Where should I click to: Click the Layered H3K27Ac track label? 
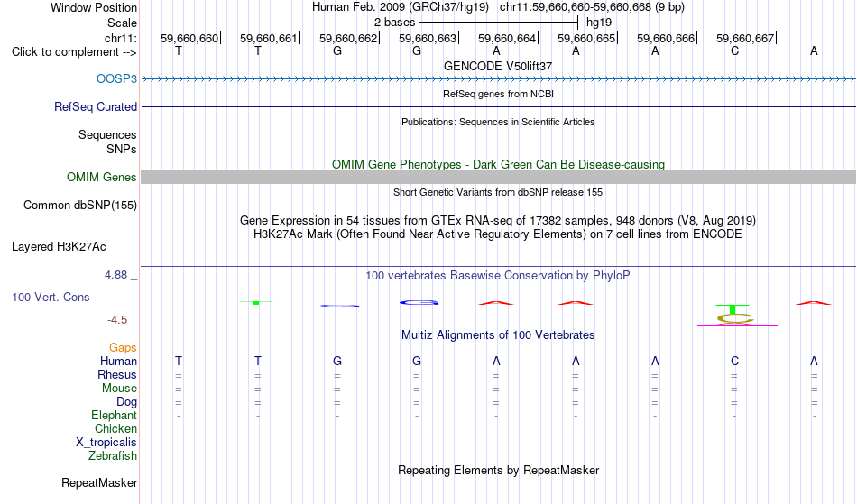59,247
